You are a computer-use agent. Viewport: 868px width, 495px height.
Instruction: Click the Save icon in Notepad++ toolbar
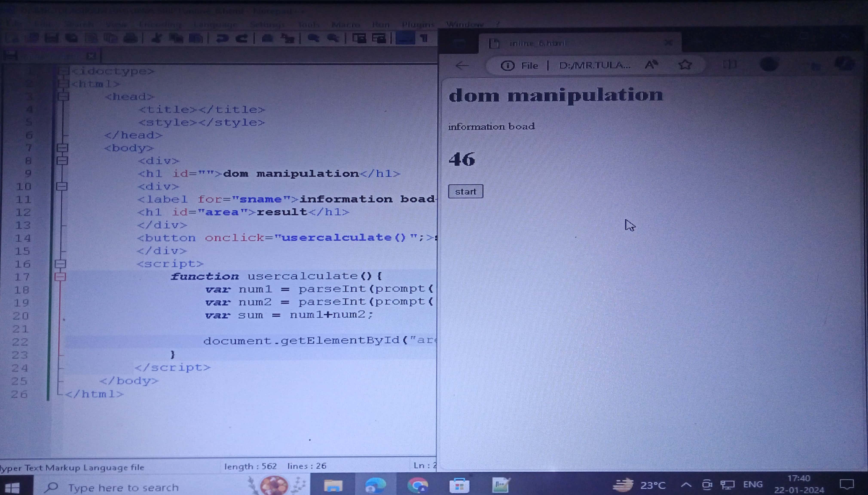(x=51, y=38)
